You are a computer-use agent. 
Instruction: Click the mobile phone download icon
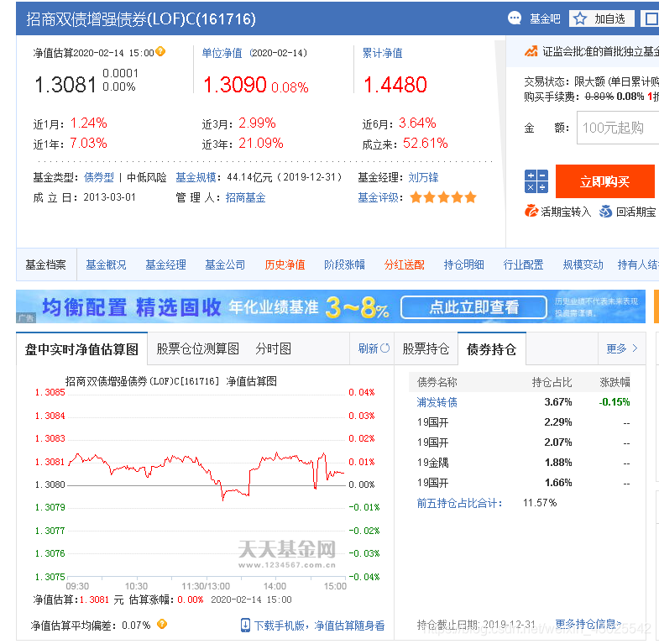pos(245,625)
